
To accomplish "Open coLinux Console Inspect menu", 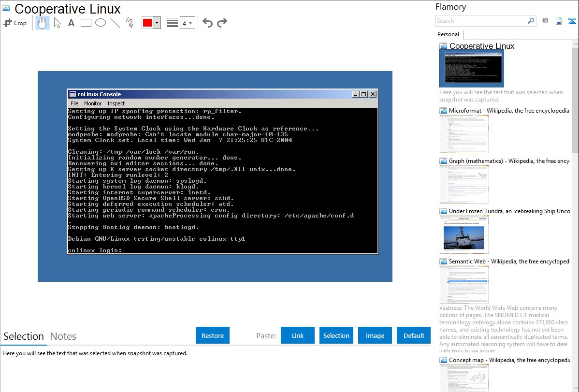I will (116, 103).
